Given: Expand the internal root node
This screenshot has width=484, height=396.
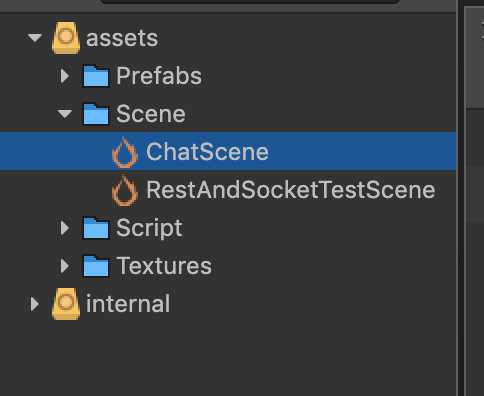Looking at the screenshot, I should pyautogui.click(x=35, y=304).
